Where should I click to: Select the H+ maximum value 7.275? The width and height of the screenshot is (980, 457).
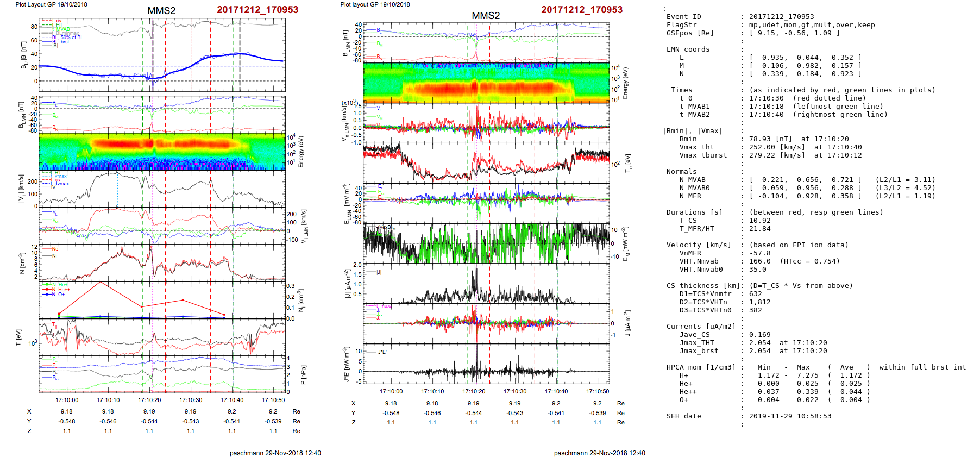point(808,375)
